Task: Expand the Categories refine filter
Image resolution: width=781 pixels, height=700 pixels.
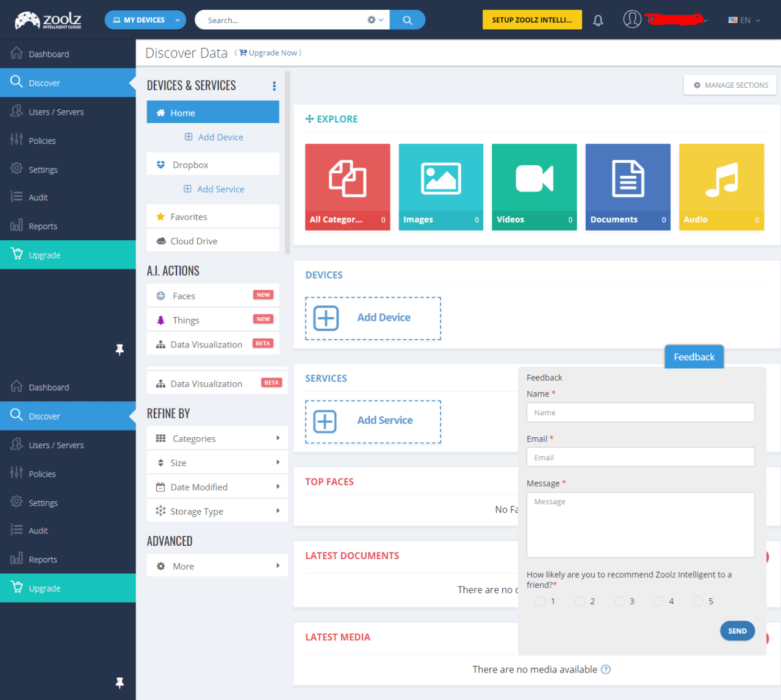Action: (x=217, y=438)
